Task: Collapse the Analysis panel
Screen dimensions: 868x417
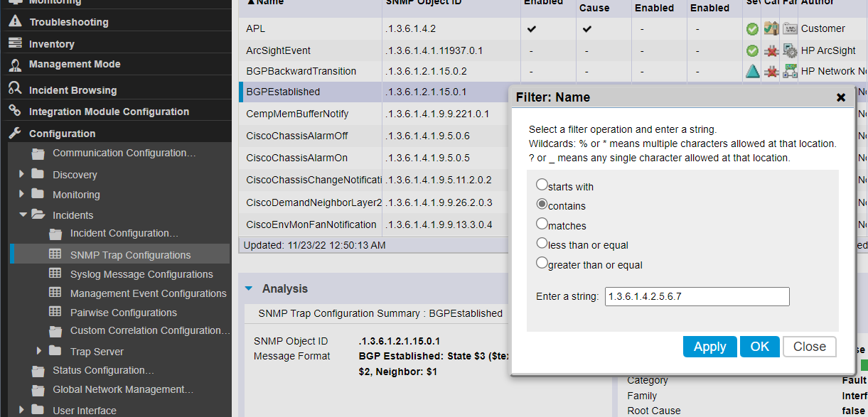Action: pos(249,288)
